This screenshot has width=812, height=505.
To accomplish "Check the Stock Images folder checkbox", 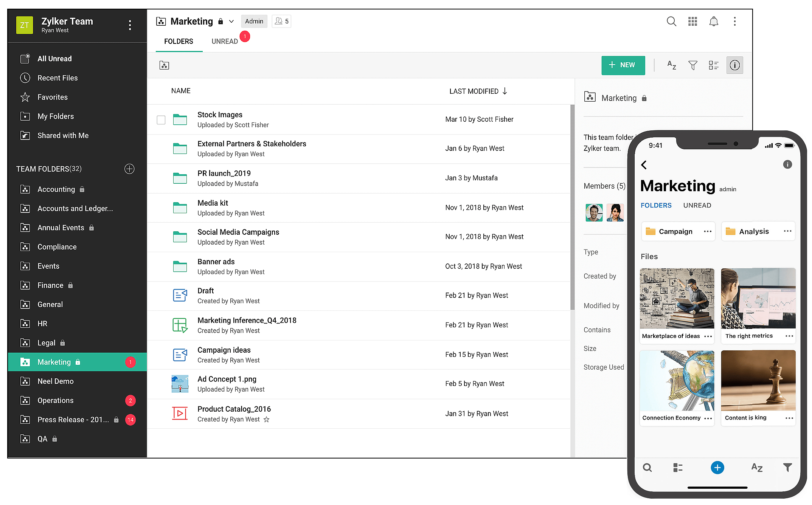I will [x=161, y=120].
